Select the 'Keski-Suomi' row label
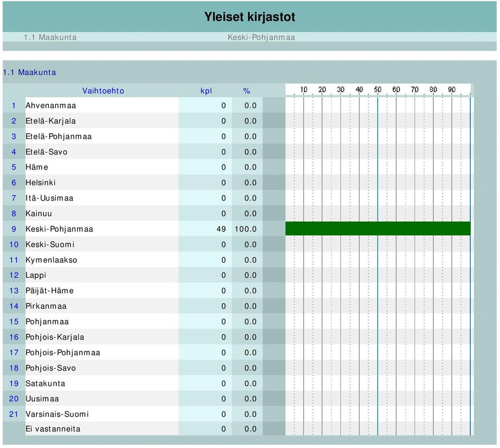The image size is (500, 448). [x=50, y=244]
